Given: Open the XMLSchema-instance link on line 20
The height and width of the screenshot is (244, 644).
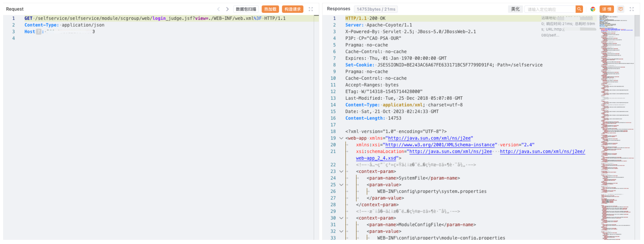Looking at the screenshot, I should point(441,145).
